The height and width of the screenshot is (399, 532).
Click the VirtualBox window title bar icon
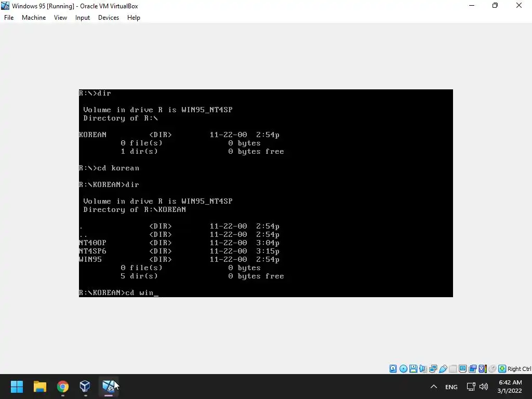[5, 6]
